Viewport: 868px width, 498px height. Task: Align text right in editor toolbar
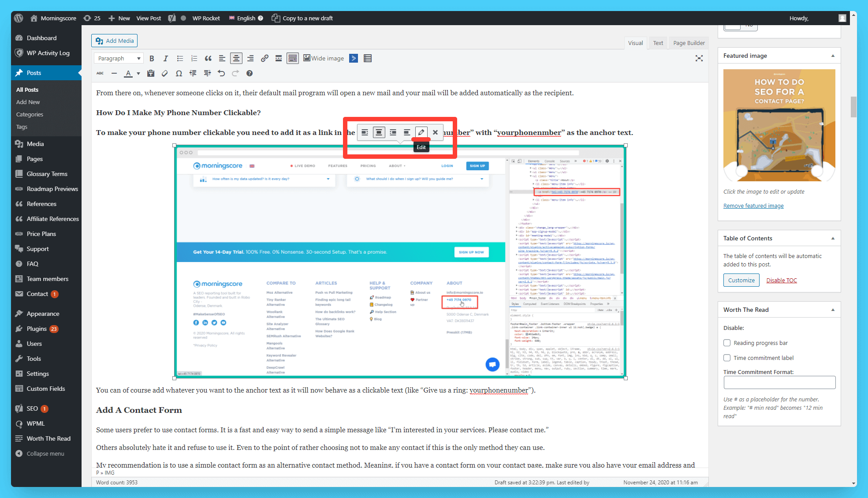tap(250, 59)
